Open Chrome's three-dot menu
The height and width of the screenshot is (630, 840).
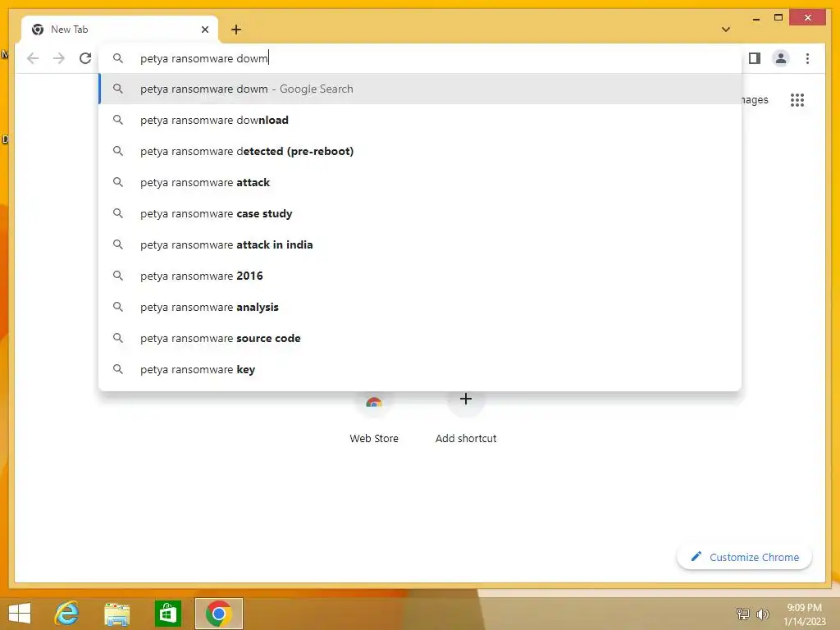pyautogui.click(x=807, y=58)
